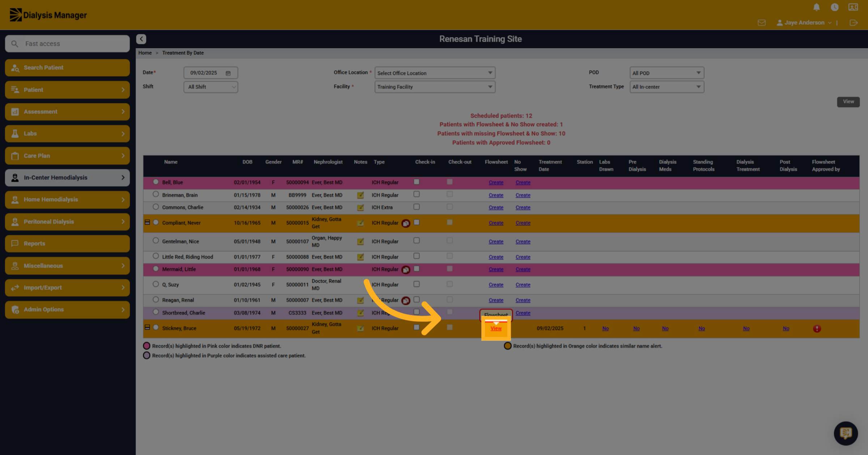The image size is (868, 455).
Task: Open the Shift dropdown
Action: click(x=210, y=87)
